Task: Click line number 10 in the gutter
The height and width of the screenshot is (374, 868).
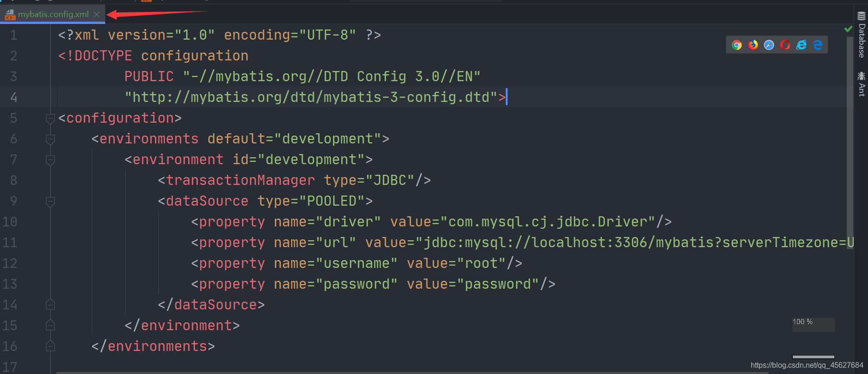Action: 10,222
